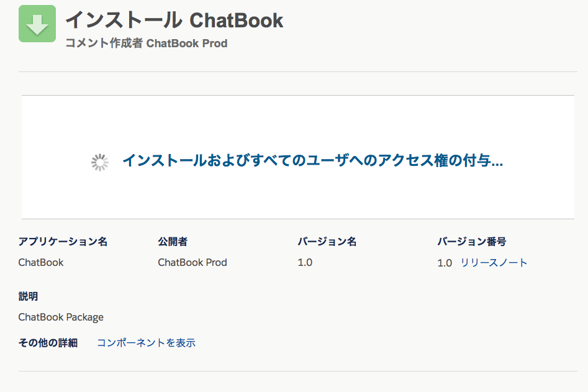This screenshot has height=392, width=588.
Task: Select the ChatBook Package description text
Action: [61, 317]
